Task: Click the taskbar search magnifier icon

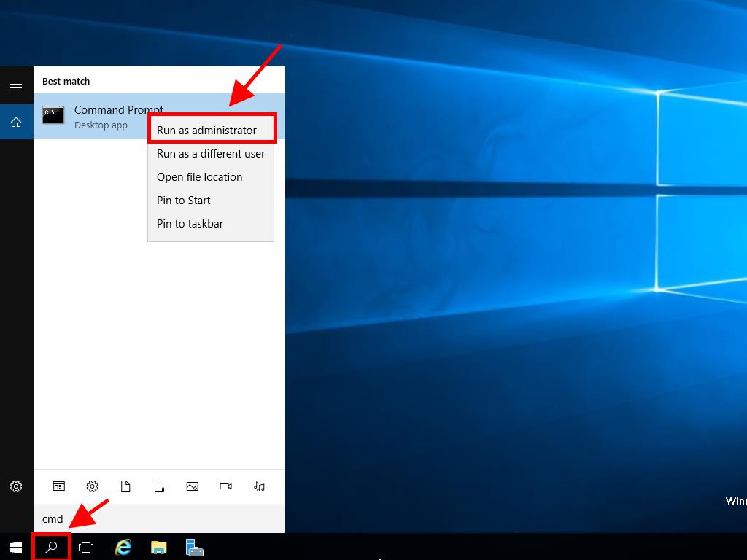Action: [51, 547]
